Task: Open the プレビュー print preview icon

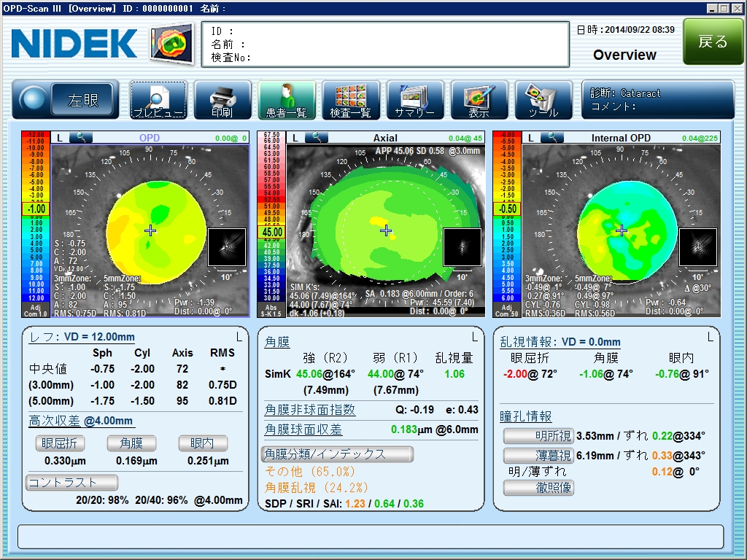Action: pyautogui.click(x=158, y=100)
